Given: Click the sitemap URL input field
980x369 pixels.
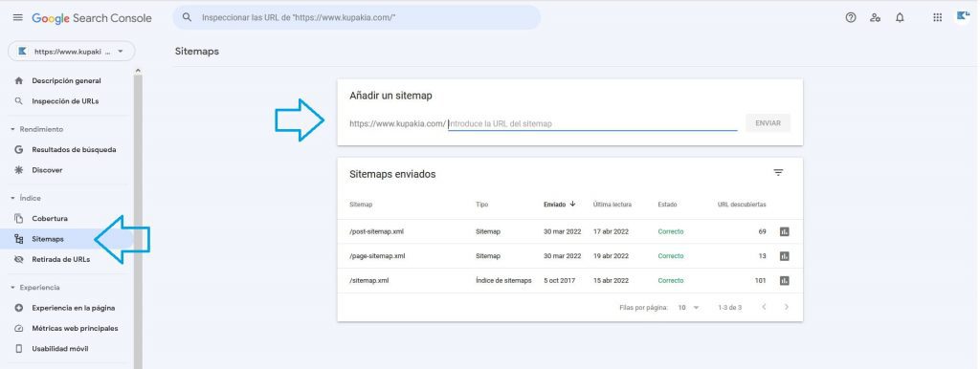Looking at the screenshot, I should tap(592, 123).
